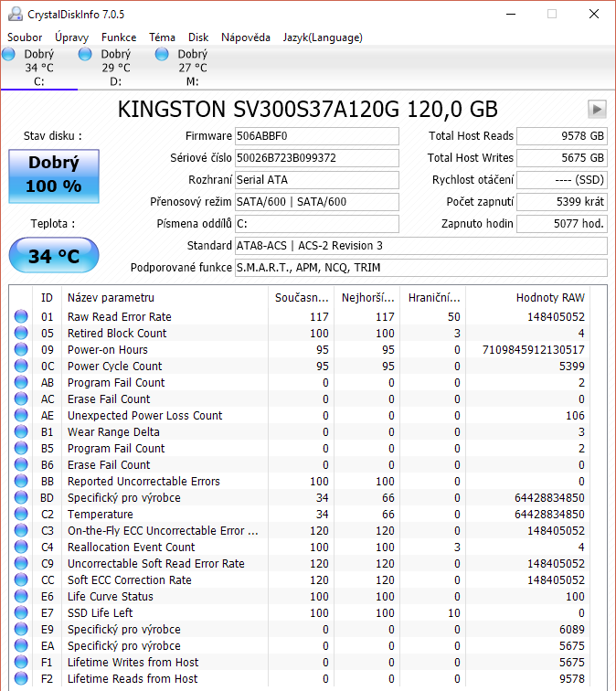This screenshot has height=691, width=616.
Task: Open the Nápověda menu
Action: [x=246, y=37]
